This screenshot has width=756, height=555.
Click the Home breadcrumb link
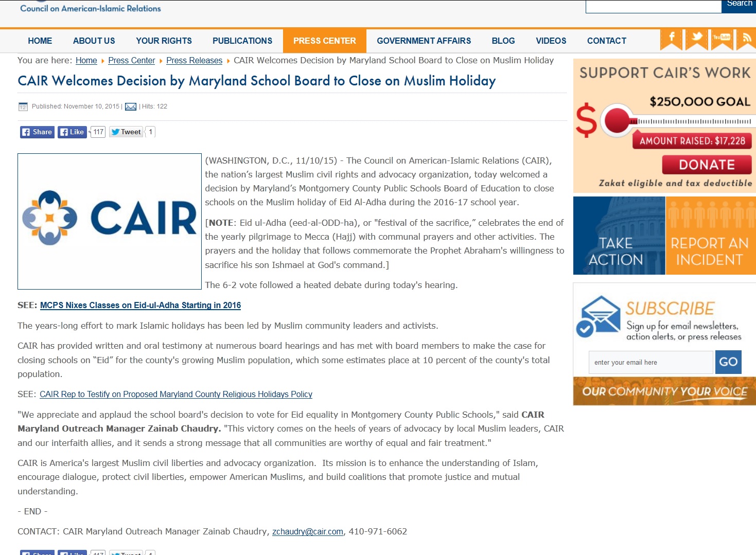tap(86, 61)
